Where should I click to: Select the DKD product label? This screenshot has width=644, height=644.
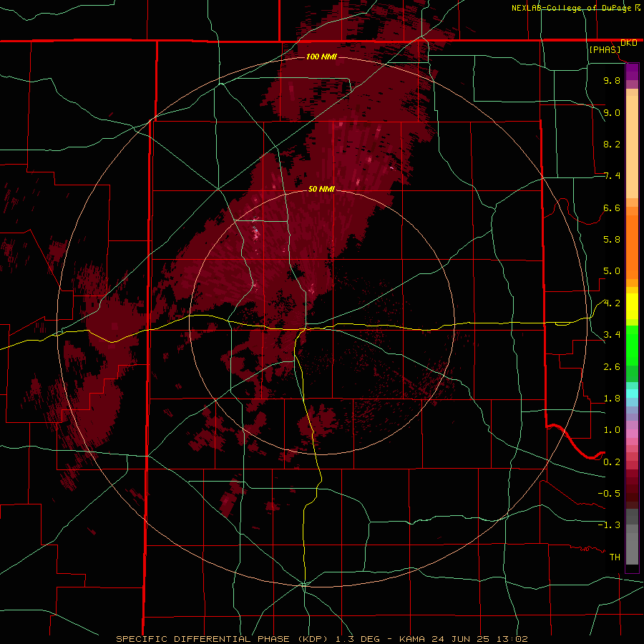(x=629, y=43)
